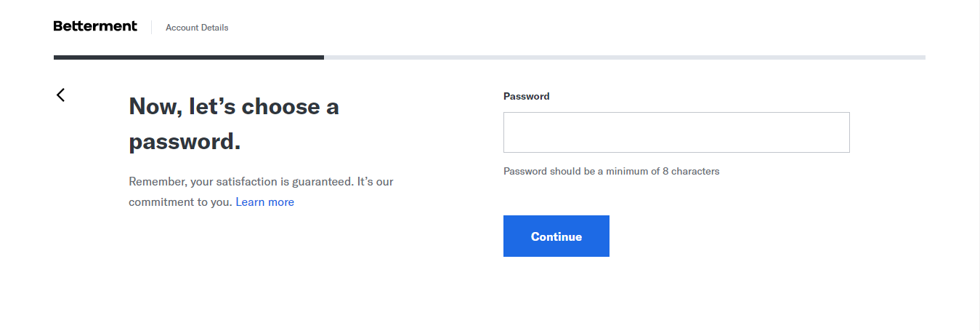This screenshot has height=331, width=980.
Task: Go back using the left chevron arrow
Action: (x=61, y=95)
